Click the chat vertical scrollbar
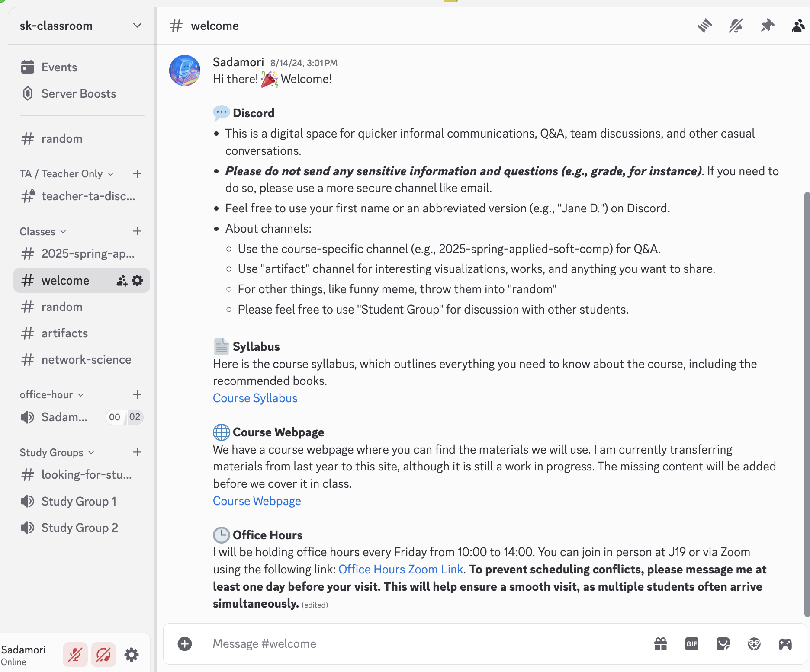This screenshot has height=672, width=810. pyautogui.click(x=807, y=402)
